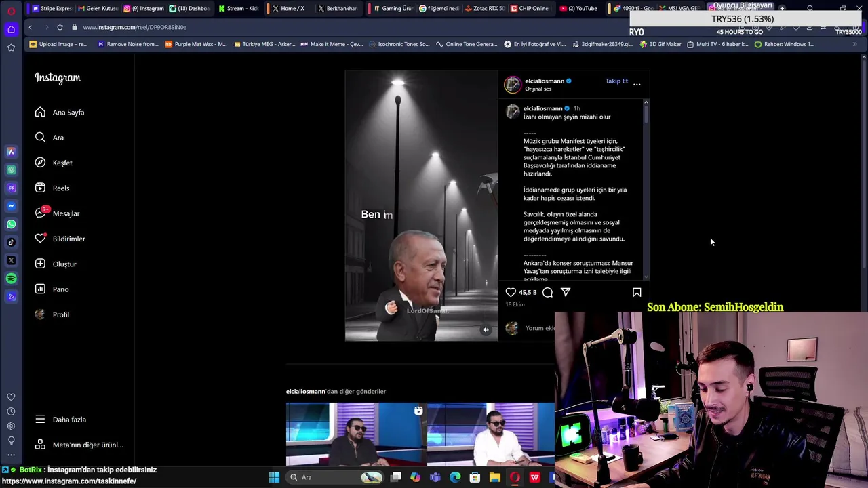The height and width of the screenshot is (488, 868).
Task: Open Ara search in Instagram sidebar
Action: click(50, 138)
